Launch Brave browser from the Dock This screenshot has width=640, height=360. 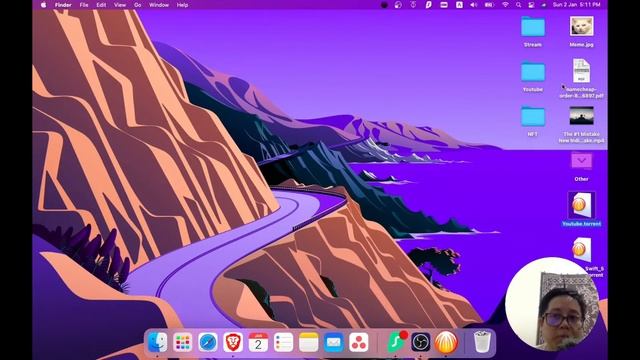tap(233, 342)
